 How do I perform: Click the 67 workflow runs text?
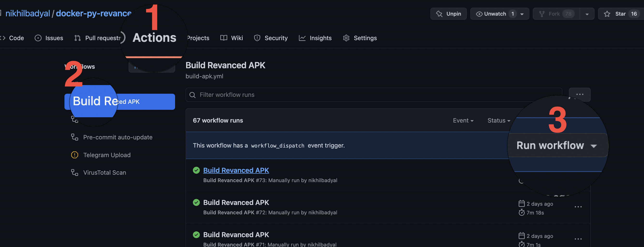point(218,120)
